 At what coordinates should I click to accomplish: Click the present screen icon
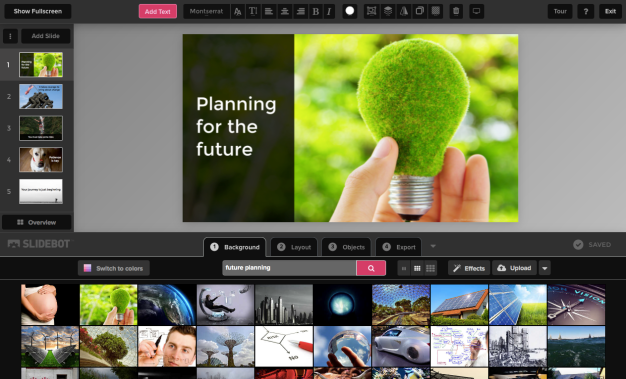click(x=476, y=11)
